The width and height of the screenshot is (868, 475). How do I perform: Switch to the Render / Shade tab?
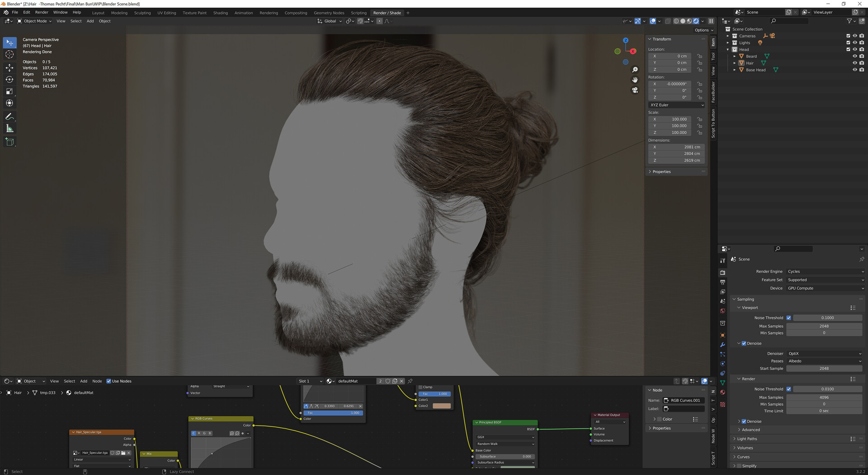click(x=387, y=13)
